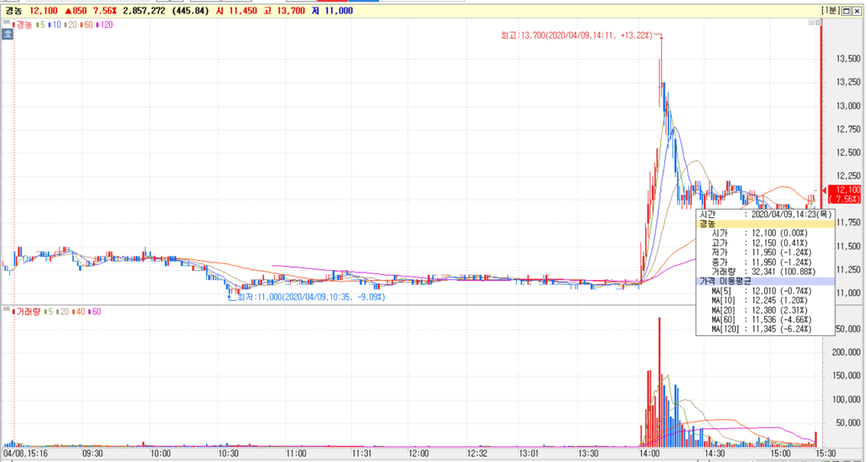Select the brown 20 volume MA legend
Viewport: 868px width, 462px height.
pos(63,312)
